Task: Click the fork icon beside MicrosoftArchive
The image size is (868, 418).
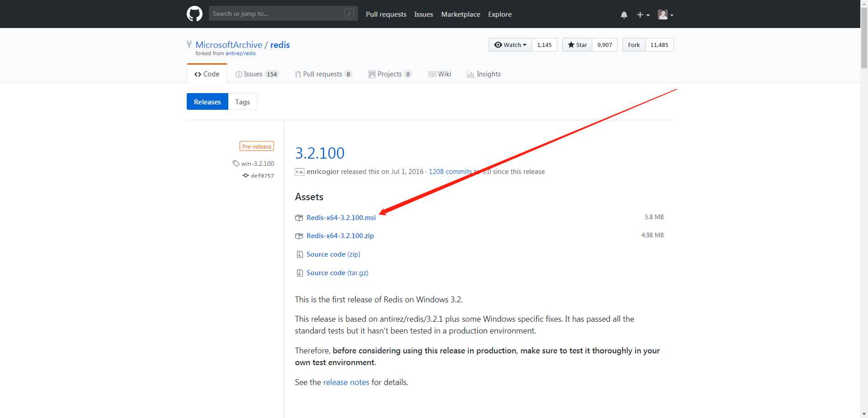Action: (189, 44)
